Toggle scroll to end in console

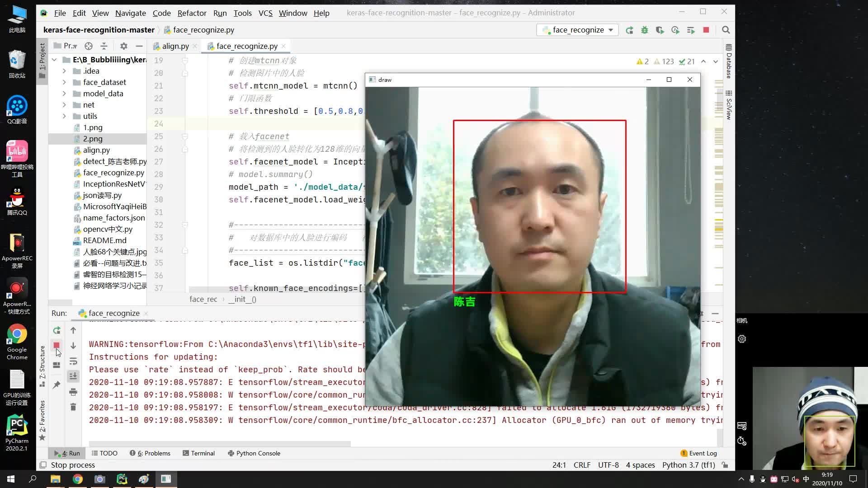(73, 375)
